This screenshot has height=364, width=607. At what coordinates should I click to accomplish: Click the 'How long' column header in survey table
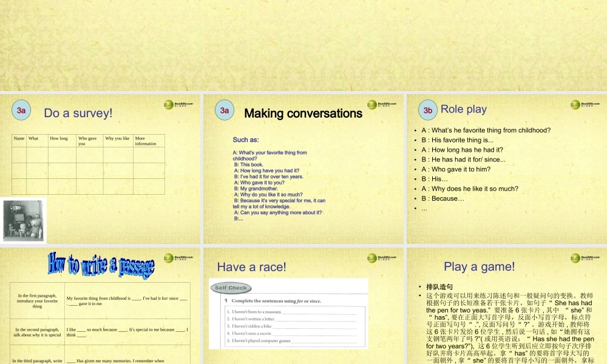(59, 138)
